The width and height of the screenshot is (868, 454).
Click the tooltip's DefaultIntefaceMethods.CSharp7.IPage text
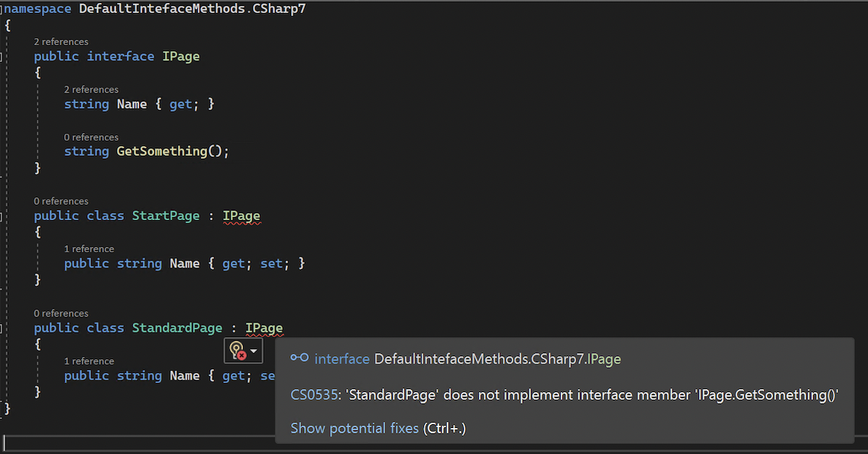(x=497, y=358)
